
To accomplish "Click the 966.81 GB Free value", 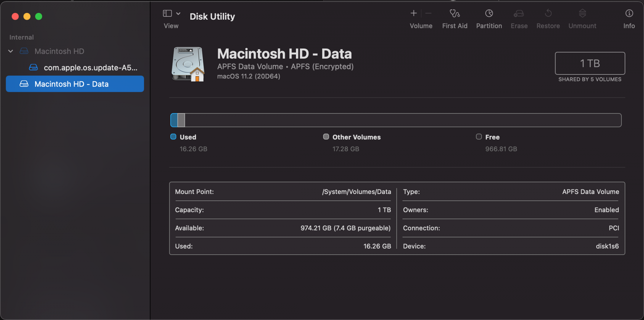I will click(501, 149).
